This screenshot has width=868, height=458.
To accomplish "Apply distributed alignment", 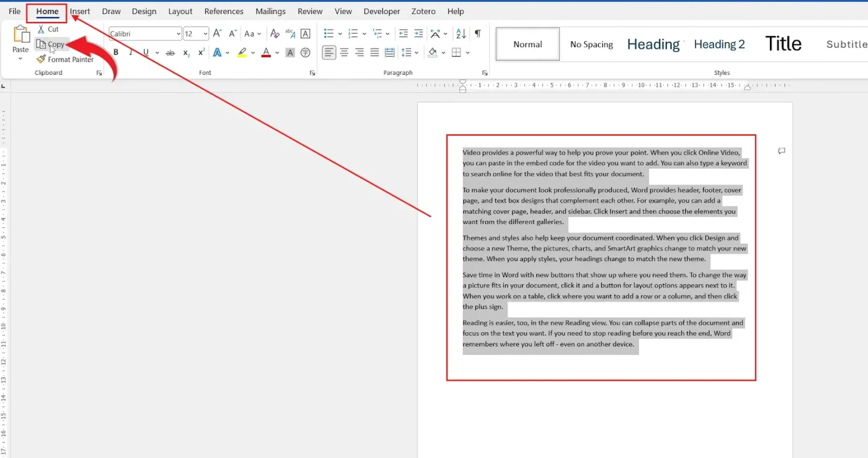I will (390, 53).
